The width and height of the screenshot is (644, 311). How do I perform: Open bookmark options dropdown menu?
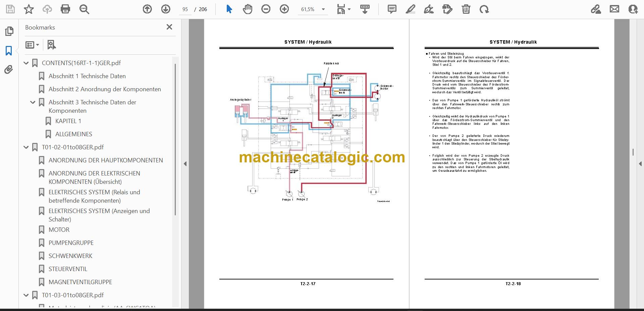point(32,45)
